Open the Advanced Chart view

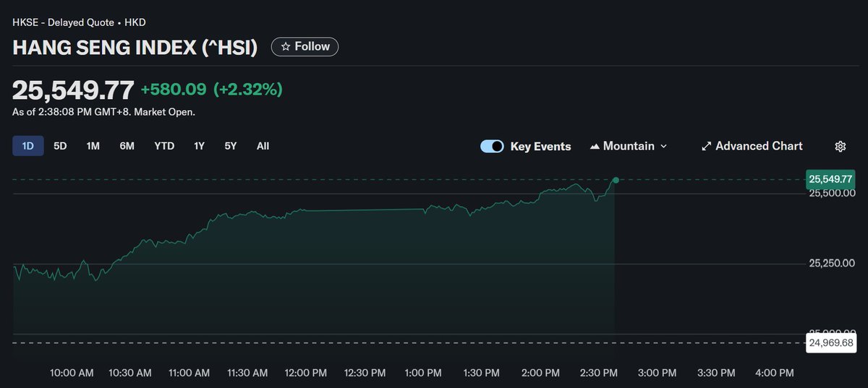(752, 146)
